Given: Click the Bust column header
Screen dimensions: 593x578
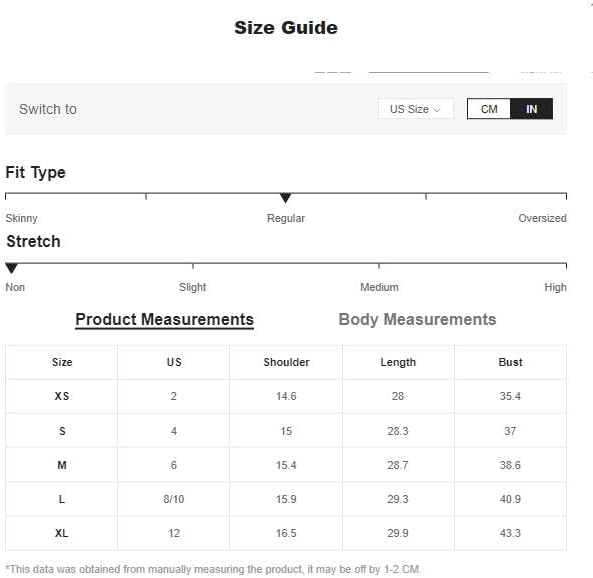Looking at the screenshot, I should point(510,362).
